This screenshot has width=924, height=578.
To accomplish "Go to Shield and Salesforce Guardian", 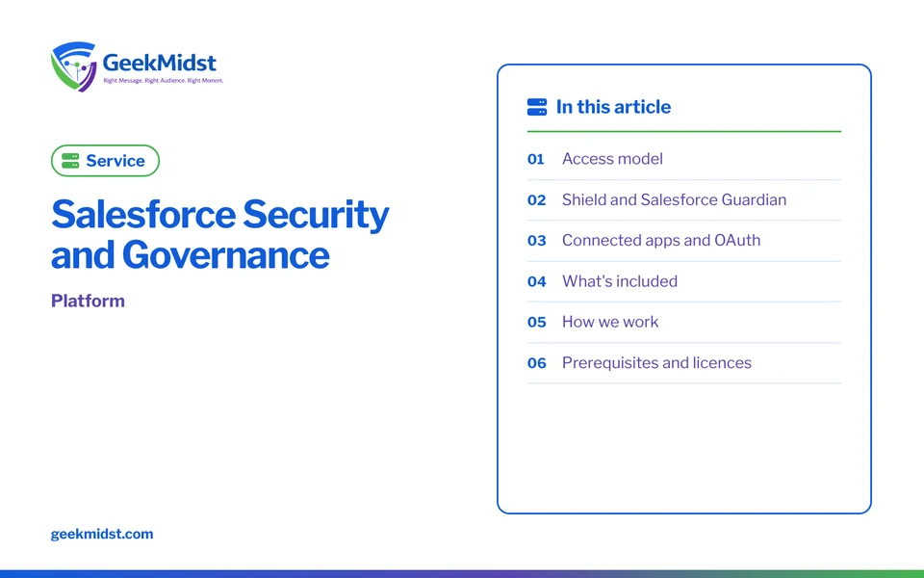I will pos(674,199).
